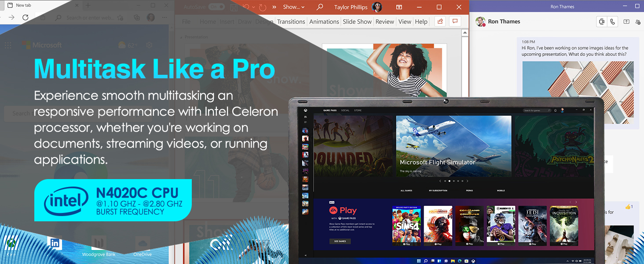Open ALL GAMES in the Xbox app
Viewport: 644px width, 264px height.
pyautogui.click(x=406, y=191)
